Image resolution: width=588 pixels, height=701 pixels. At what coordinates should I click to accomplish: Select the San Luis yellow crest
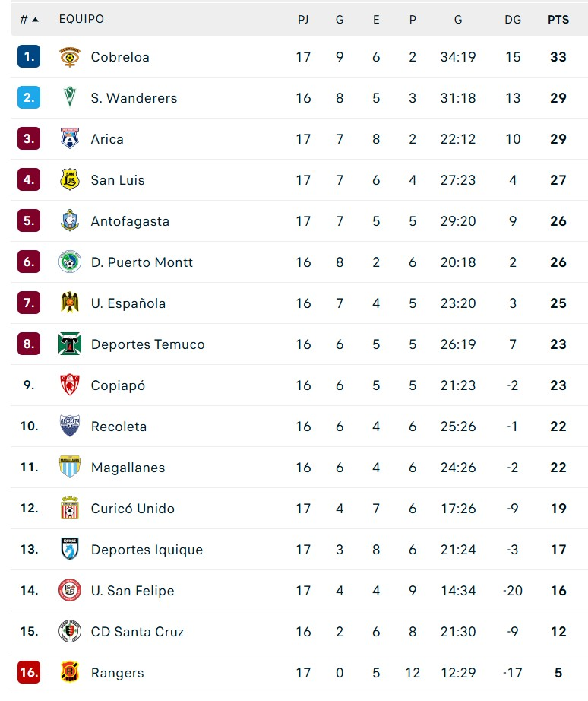click(70, 179)
